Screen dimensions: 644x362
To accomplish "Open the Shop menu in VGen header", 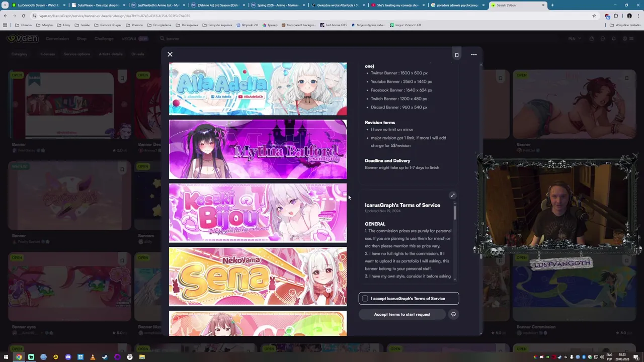I will click(82, 39).
